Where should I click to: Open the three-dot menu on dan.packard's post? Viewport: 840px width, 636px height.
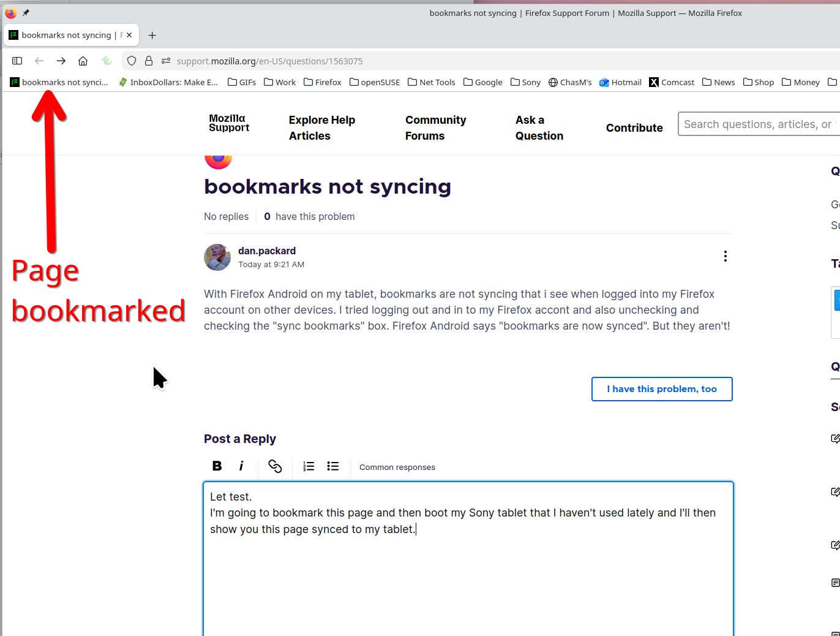[x=726, y=256]
